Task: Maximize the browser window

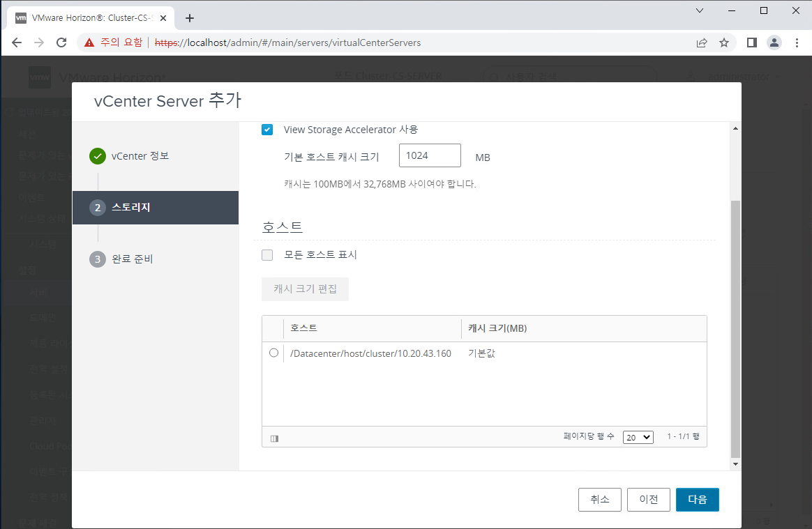Action: click(763, 10)
